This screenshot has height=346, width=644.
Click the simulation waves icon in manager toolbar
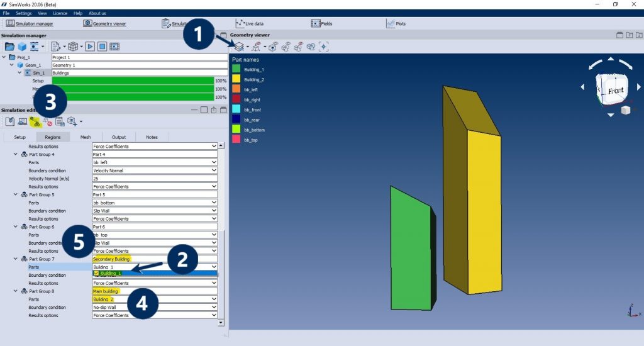coord(35,47)
